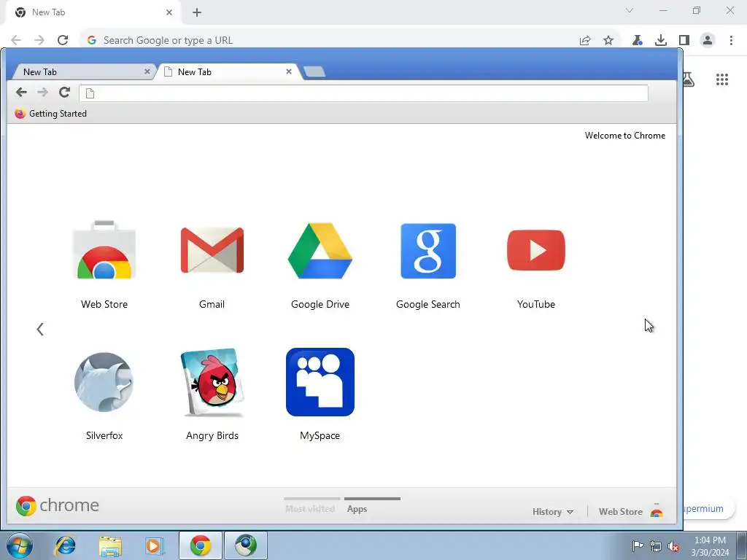This screenshot has height=560, width=747.
Task: Switch to Supermium taskbar button
Action: click(x=246, y=545)
